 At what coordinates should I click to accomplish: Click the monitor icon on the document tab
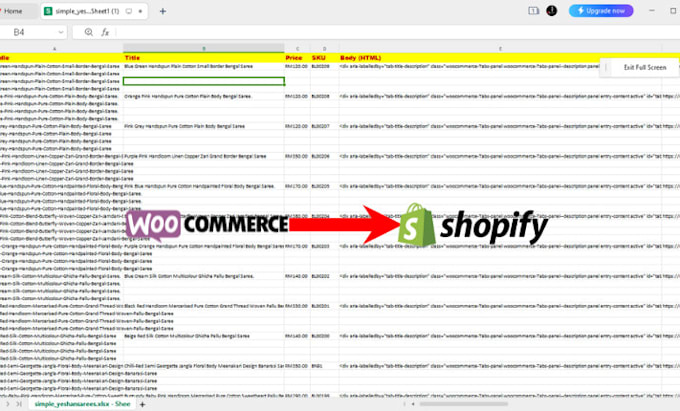tap(129, 11)
